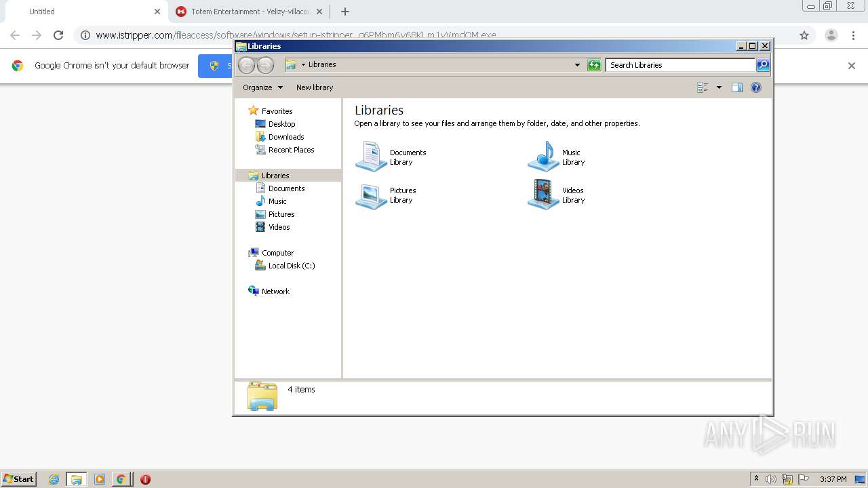Select Downloads in navigation pane
868x488 pixels.
pos(285,137)
